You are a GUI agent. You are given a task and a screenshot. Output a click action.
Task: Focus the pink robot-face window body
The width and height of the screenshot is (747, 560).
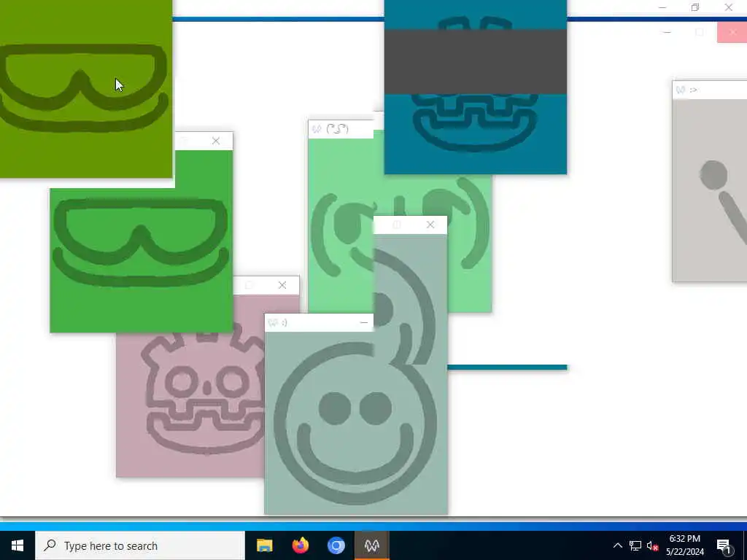[x=190, y=405]
